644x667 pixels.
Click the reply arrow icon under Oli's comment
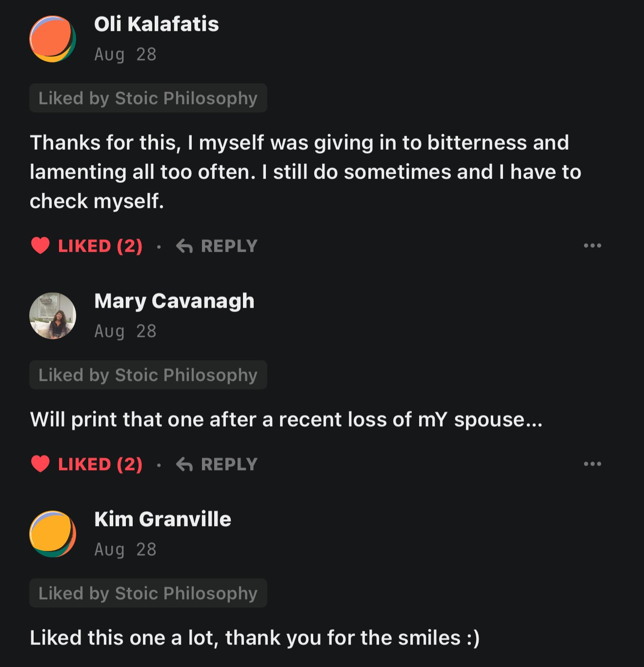point(184,246)
